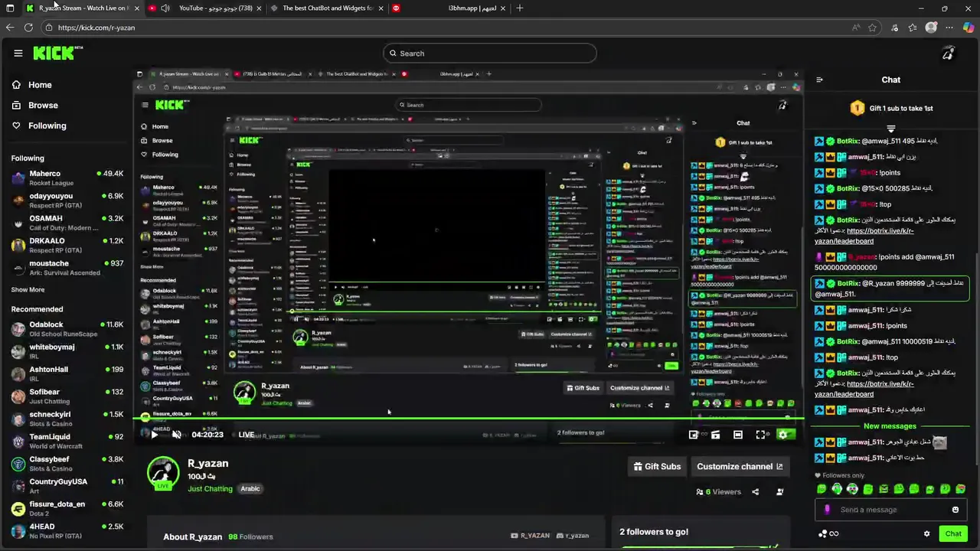Open the user avatar menu in Kick header
Image resolution: width=980 pixels, height=551 pixels.
[948, 53]
